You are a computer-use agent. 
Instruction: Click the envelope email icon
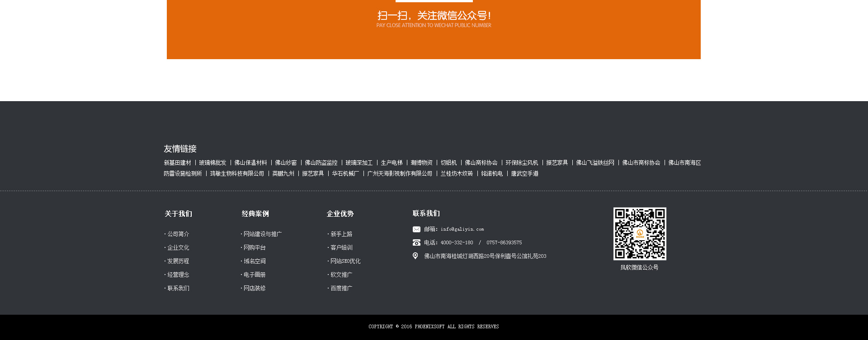click(416, 229)
